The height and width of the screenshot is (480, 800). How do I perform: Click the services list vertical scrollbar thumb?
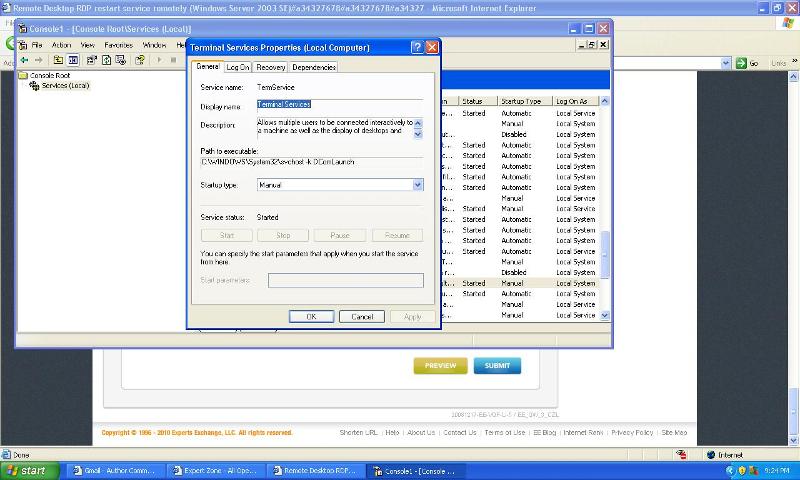click(605, 255)
